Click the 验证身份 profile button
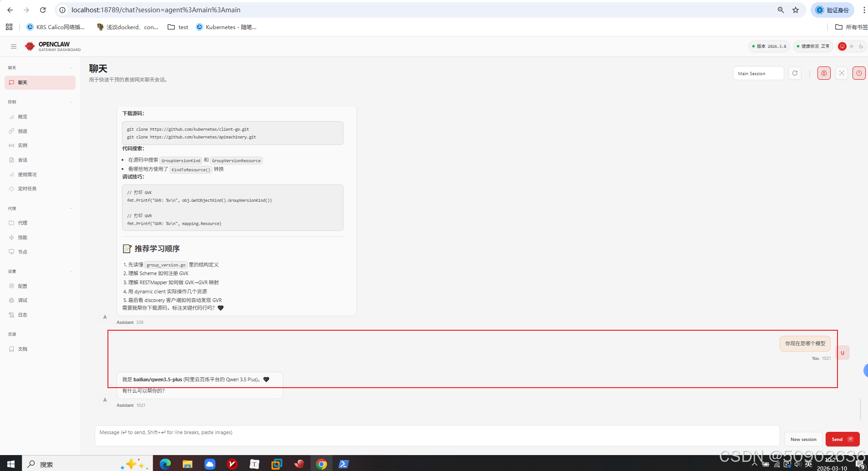 click(832, 10)
